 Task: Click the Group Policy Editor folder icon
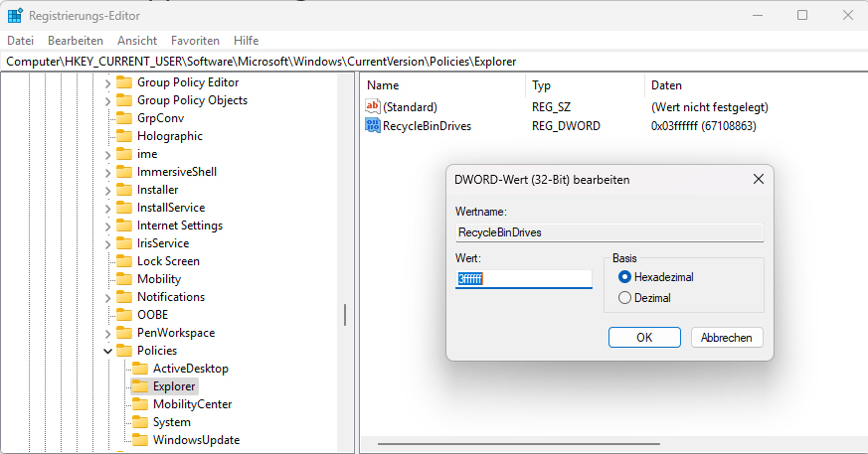click(124, 82)
